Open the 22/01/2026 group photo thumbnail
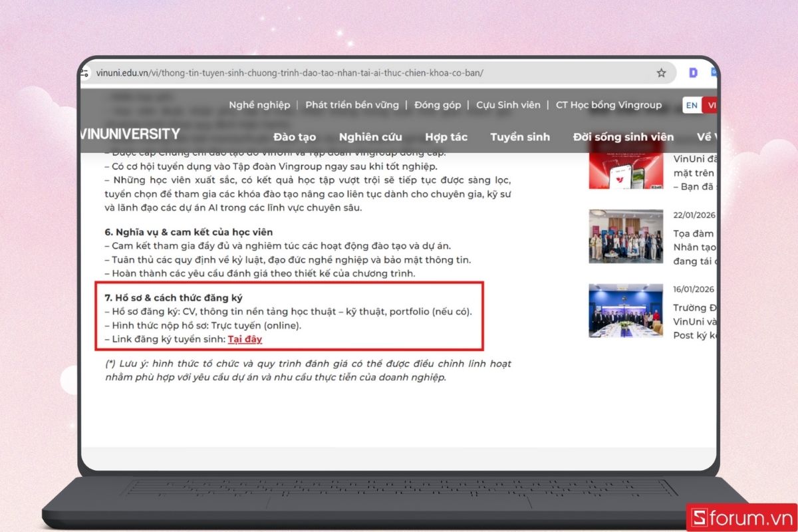798x532 pixels. tap(626, 236)
